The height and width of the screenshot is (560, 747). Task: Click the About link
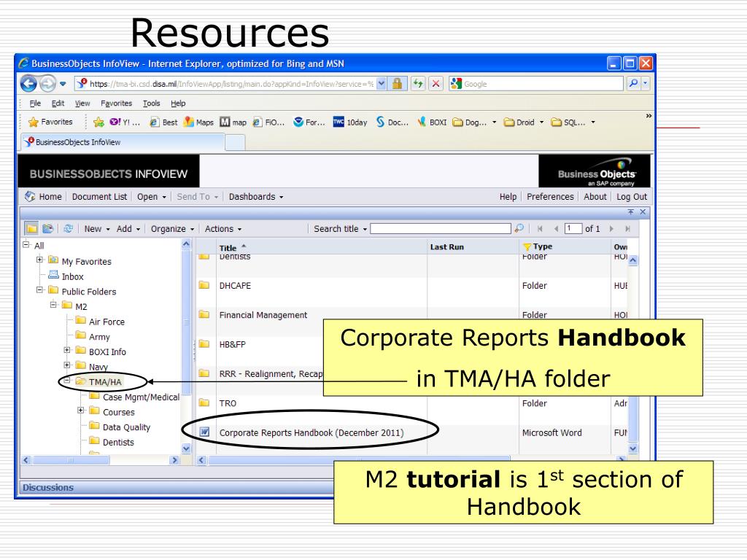[x=595, y=197]
